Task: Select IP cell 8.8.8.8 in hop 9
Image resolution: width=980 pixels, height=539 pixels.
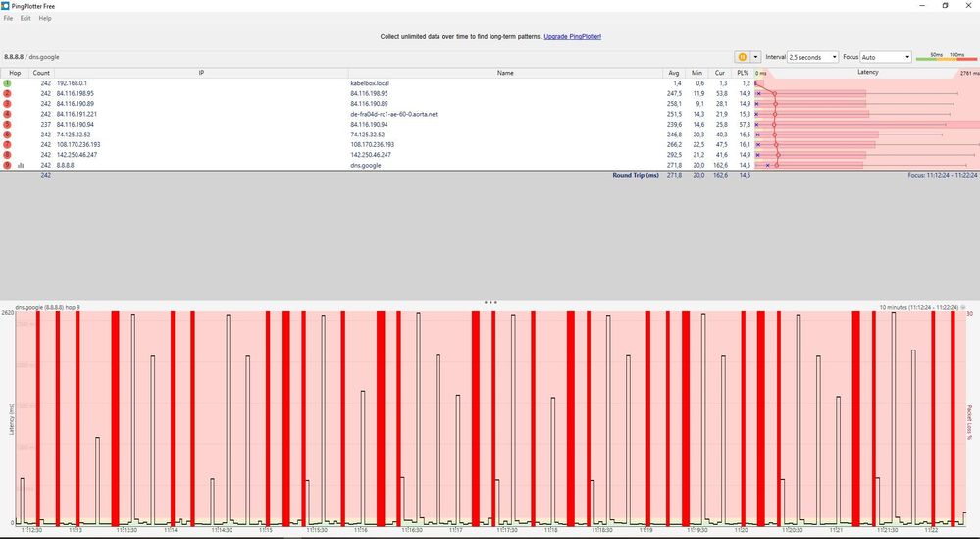Action: pos(66,166)
